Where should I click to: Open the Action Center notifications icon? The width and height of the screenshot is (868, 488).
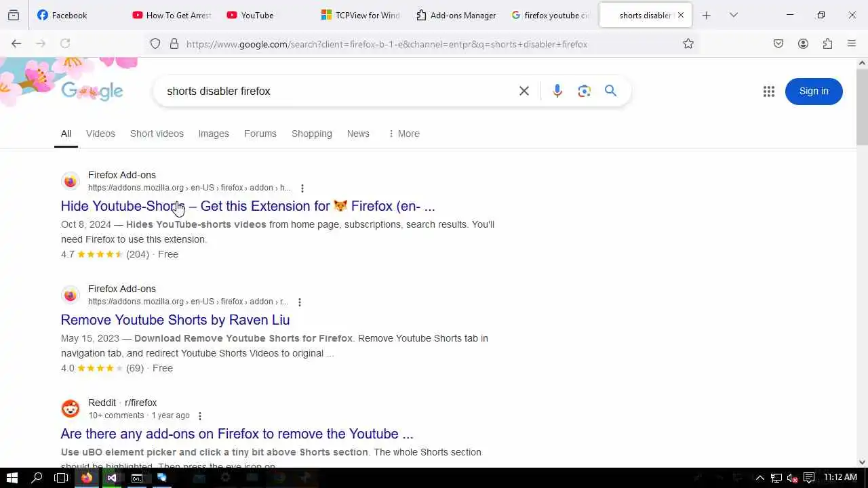coord(808,478)
